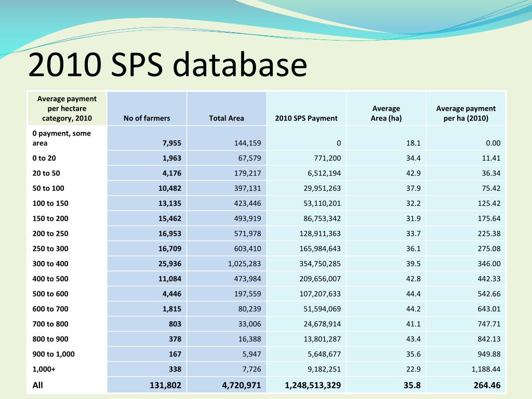Click SPS payment cell '9,182,251'
Image resolution: width=532 pixels, height=399 pixels.
(324, 369)
